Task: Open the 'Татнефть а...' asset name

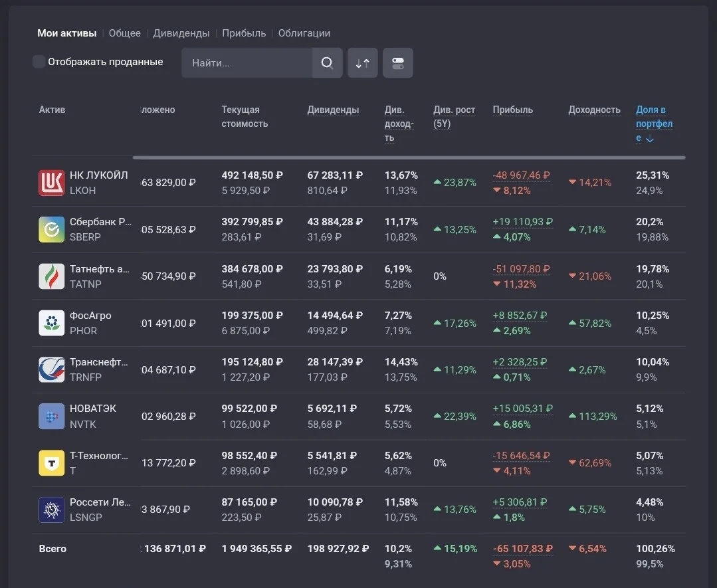Action: (x=100, y=269)
